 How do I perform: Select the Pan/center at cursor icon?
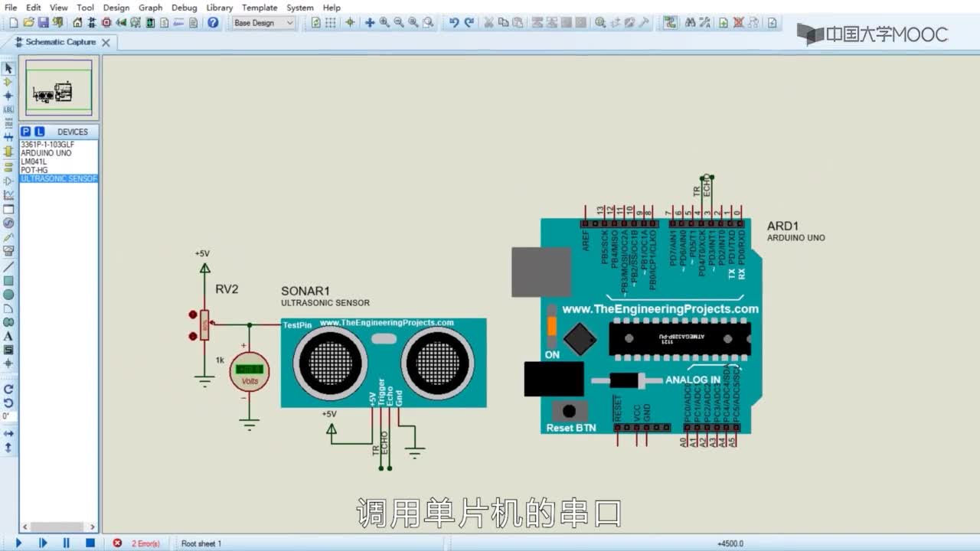pos(370,23)
